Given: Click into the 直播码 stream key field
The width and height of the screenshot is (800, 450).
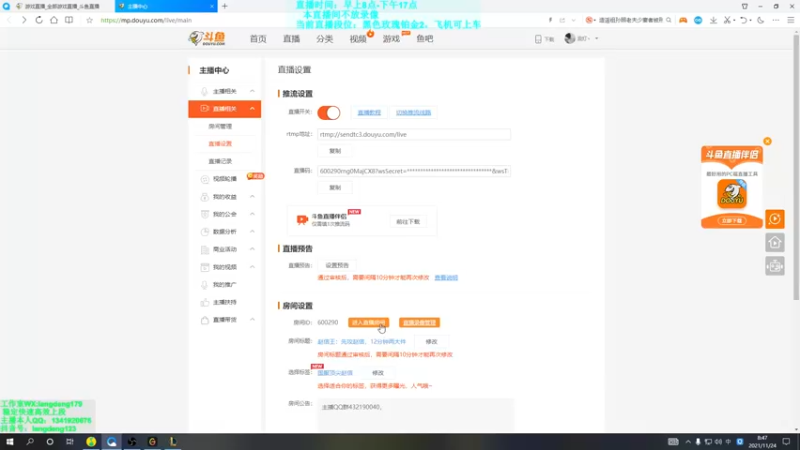Looking at the screenshot, I should click(x=413, y=171).
